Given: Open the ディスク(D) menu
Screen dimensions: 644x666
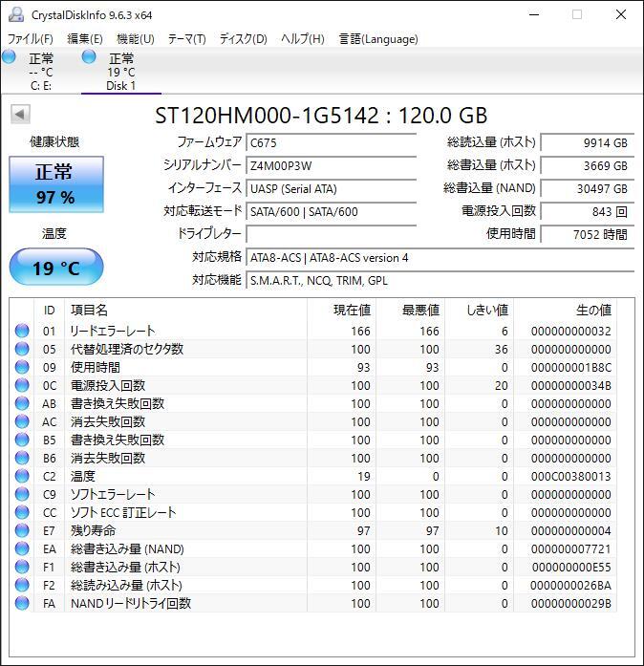Looking at the screenshot, I should pos(244,39).
